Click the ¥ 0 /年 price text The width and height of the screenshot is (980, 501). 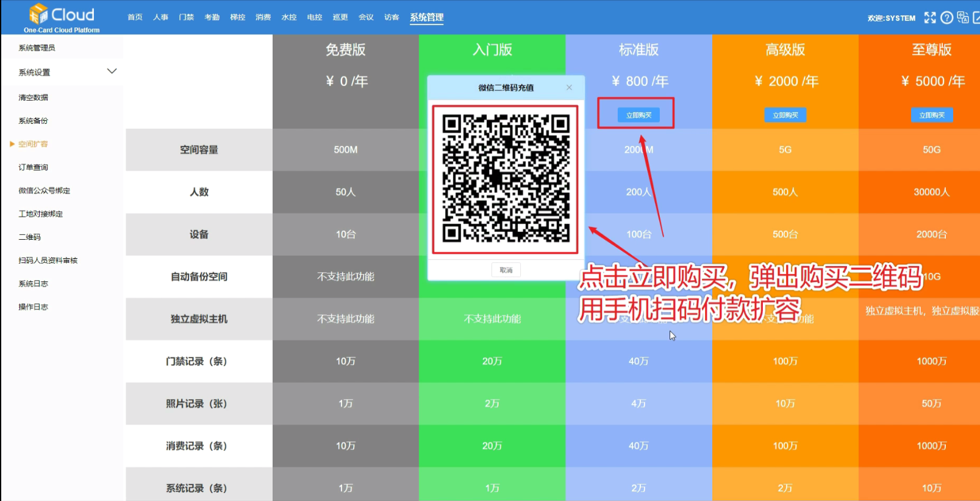pyautogui.click(x=346, y=81)
